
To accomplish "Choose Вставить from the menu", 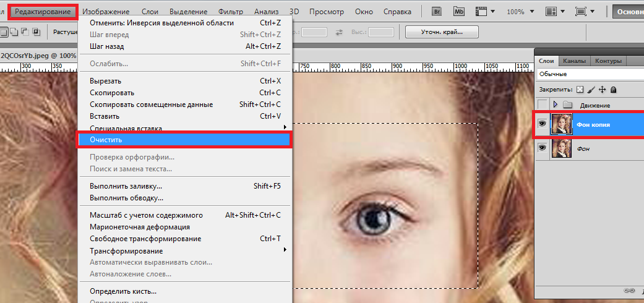I will [x=185, y=116].
